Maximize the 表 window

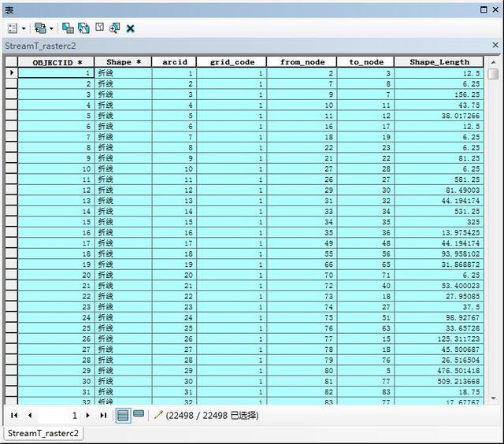pos(484,9)
